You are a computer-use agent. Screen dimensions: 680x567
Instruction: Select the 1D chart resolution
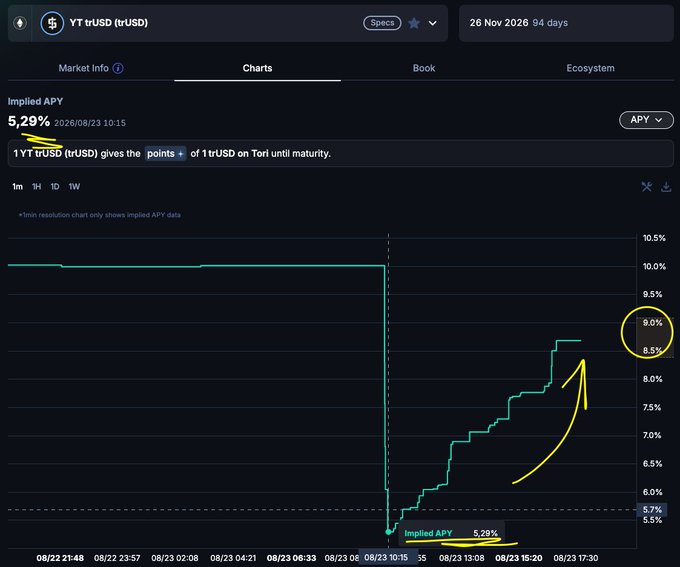(55, 187)
